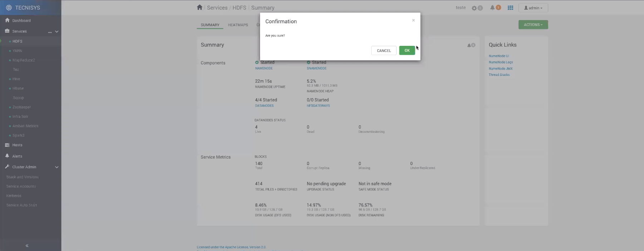Open the views grid icon
Screen dimensions: 644x251
(x=510, y=8)
